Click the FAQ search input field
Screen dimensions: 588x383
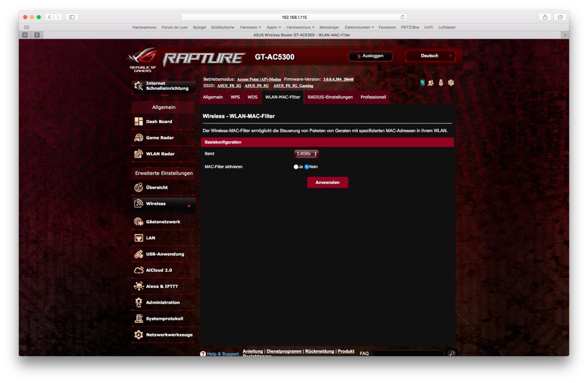[x=408, y=354]
